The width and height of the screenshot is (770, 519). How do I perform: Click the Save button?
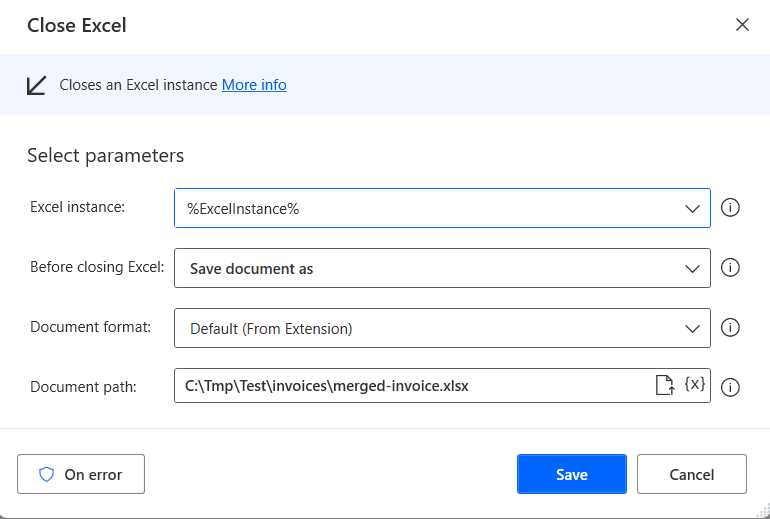(x=572, y=474)
